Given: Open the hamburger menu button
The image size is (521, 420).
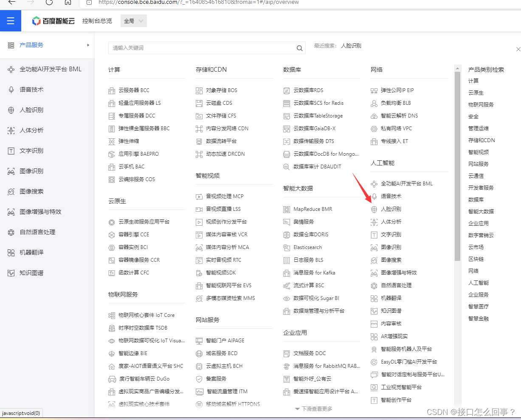Looking at the screenshot, I should (x=11, y=21).
